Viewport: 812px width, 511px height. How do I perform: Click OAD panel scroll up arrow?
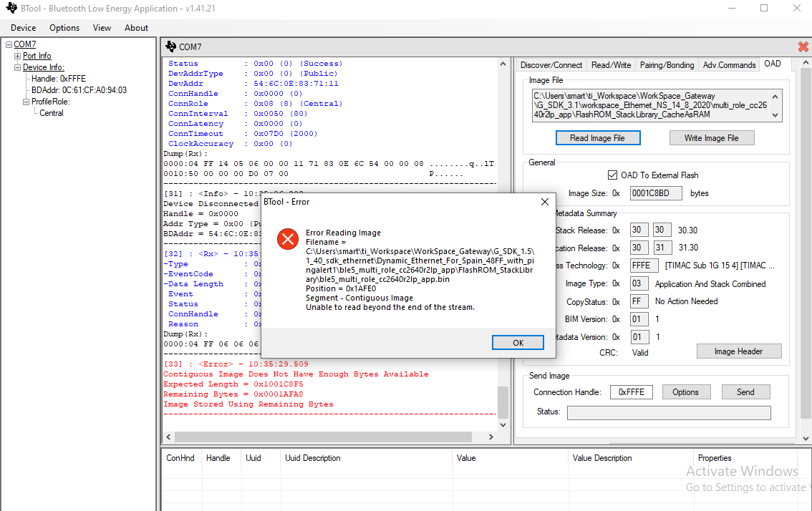coord(806,63)
